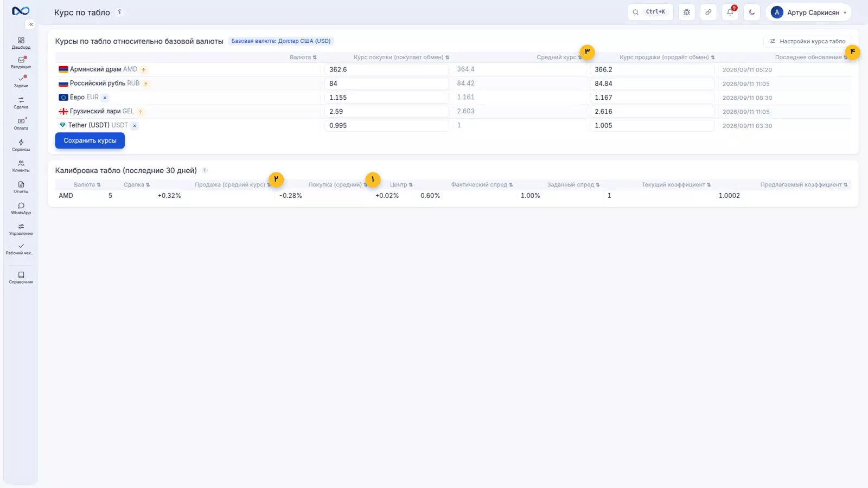Toggle dark mode with the moon icon

[752, 12]
